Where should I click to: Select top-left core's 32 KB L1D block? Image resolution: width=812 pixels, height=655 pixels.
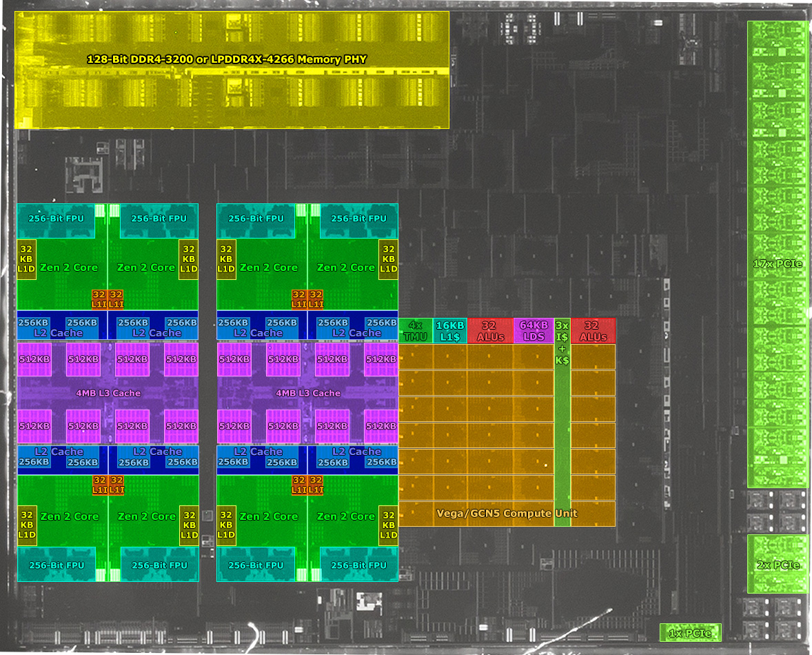27,259
